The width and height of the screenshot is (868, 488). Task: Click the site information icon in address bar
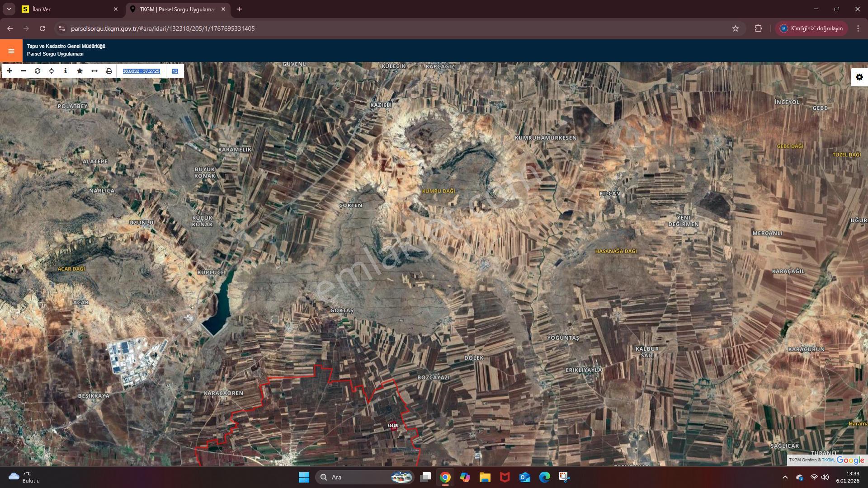pyautogui.click(x=62, y=28)
